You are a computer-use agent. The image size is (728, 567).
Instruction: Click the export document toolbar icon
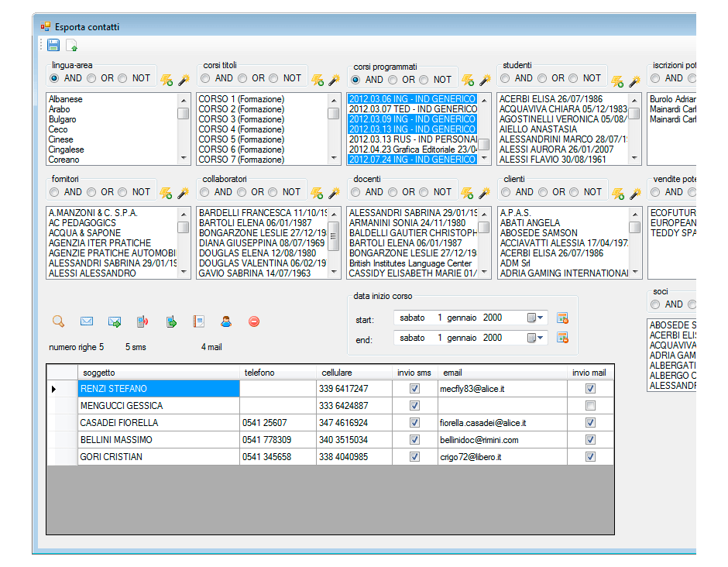click(x=71, y=45)
